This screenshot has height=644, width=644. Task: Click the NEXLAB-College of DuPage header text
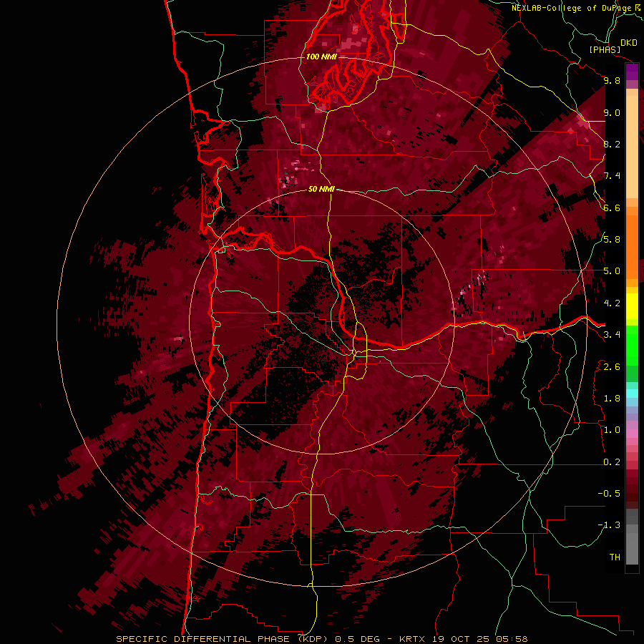pos(571,8)
